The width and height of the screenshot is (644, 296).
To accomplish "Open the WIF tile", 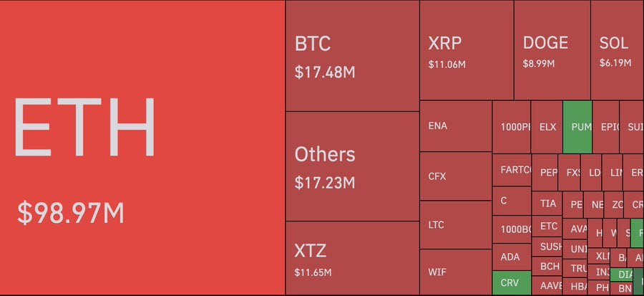I will 456,272.
